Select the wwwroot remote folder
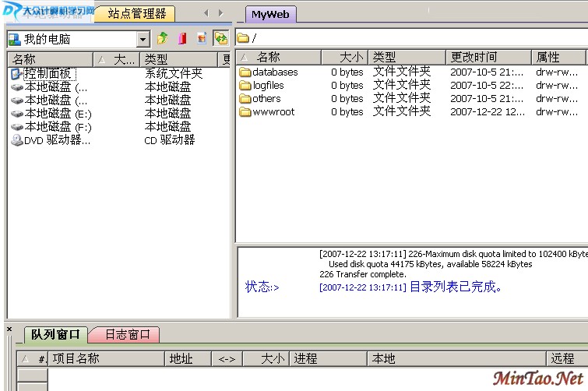The image size is (588, 391). point(273,112)
